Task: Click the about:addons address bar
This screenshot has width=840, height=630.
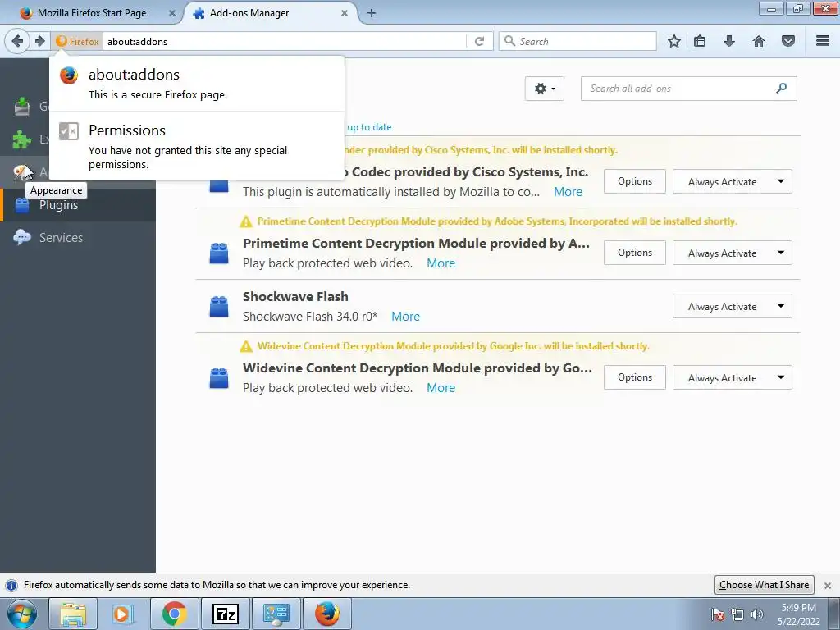Action: [x=284, y=41]
